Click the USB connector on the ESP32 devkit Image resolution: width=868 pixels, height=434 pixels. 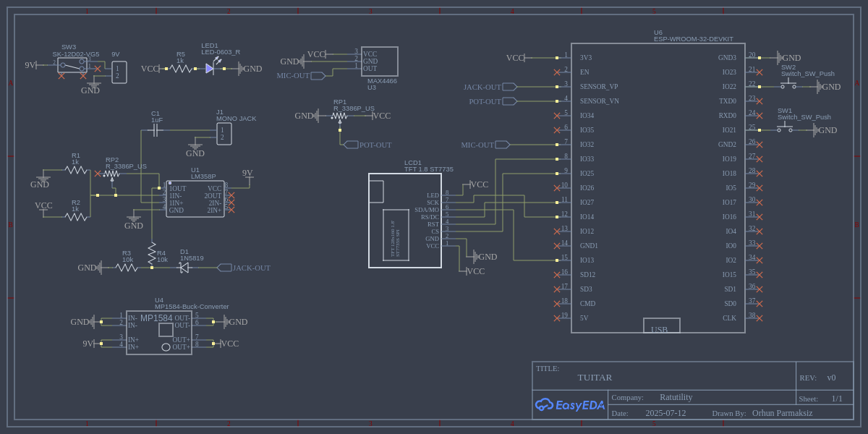point(661,326)
